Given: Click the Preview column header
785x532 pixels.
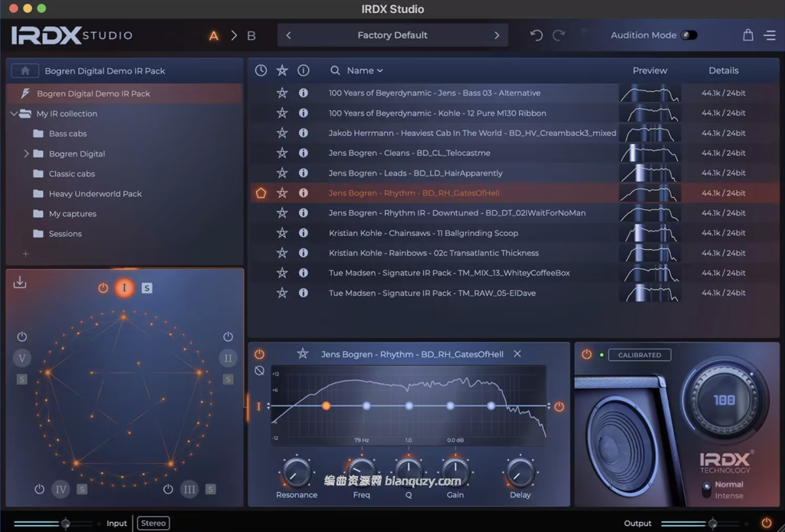Looking at the screenshot, I should [650, 71].
